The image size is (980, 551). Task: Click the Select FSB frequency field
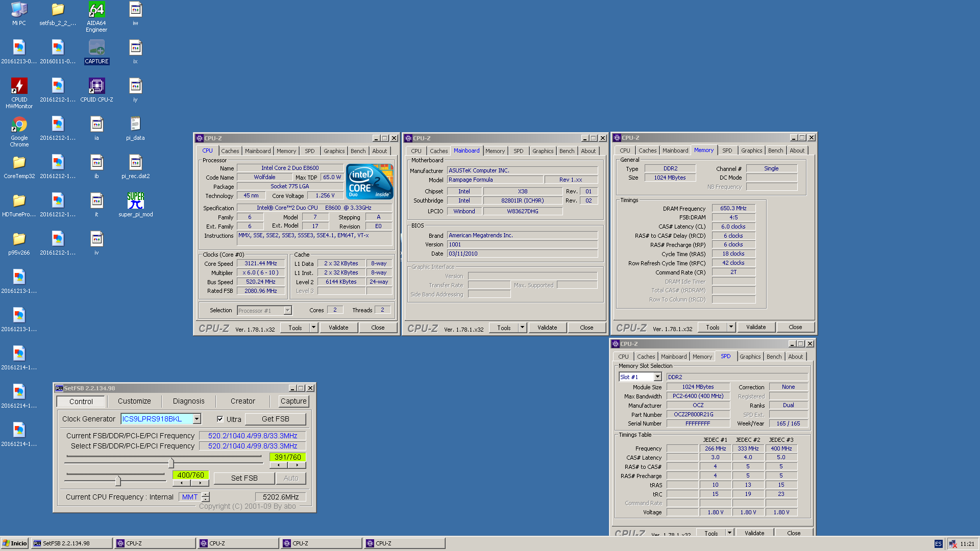point(252,446)
